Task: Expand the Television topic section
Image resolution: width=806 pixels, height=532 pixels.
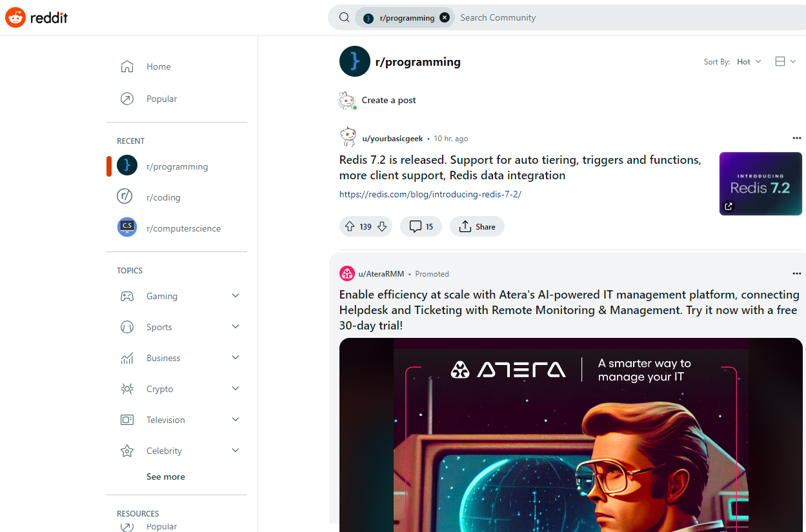Action: click(x=236, y=420)
